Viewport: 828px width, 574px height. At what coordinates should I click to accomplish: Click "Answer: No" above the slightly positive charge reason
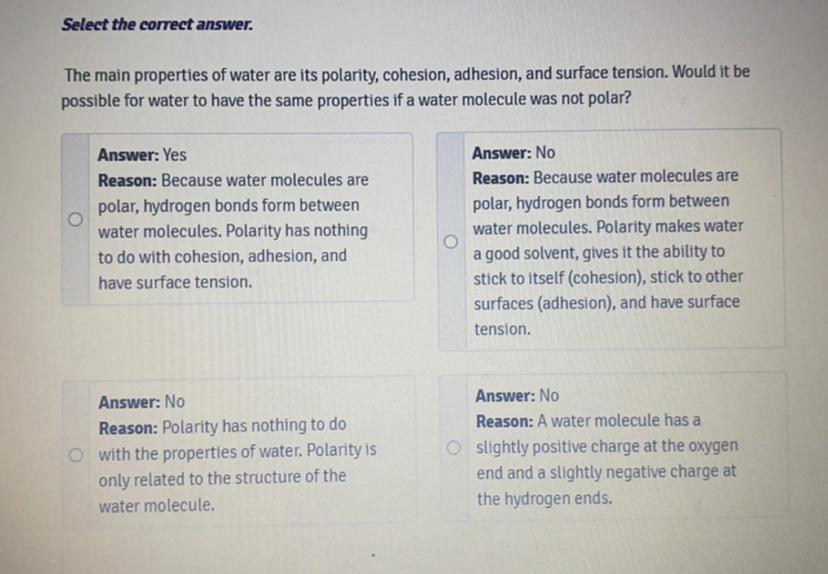(x=517, y=396)
